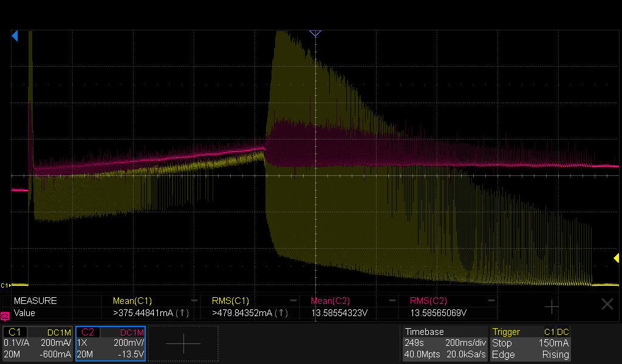Click the 13.58565069V measurement value
This screenshot has height=364, width=622.
pos(438,313)
